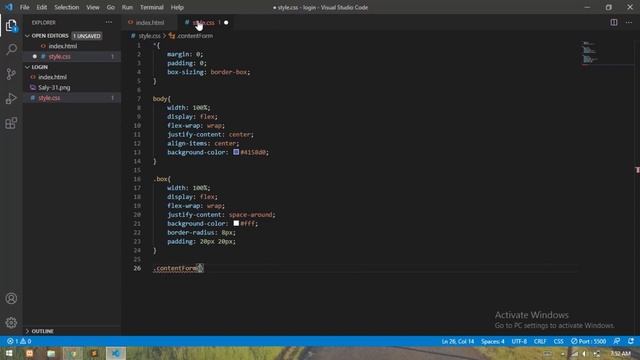Click the unsaved dot on style.css tab

click(226, 22)
